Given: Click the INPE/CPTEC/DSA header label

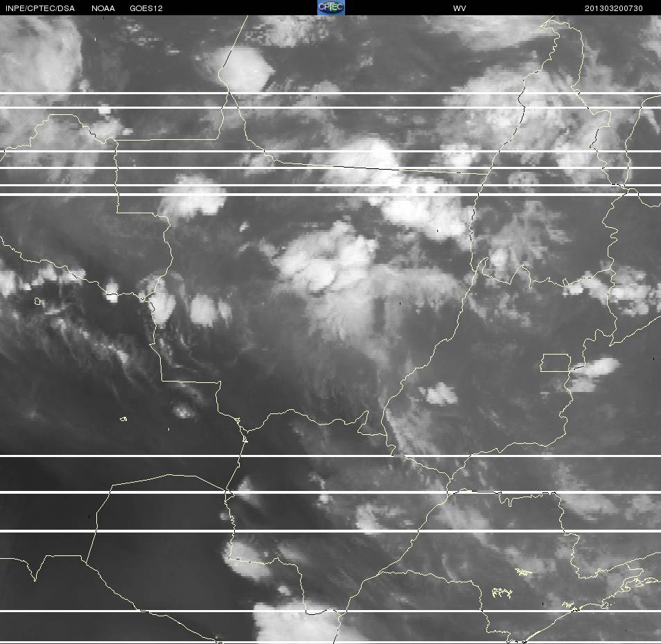Looking at the screenshot, I should pos(40,8).
